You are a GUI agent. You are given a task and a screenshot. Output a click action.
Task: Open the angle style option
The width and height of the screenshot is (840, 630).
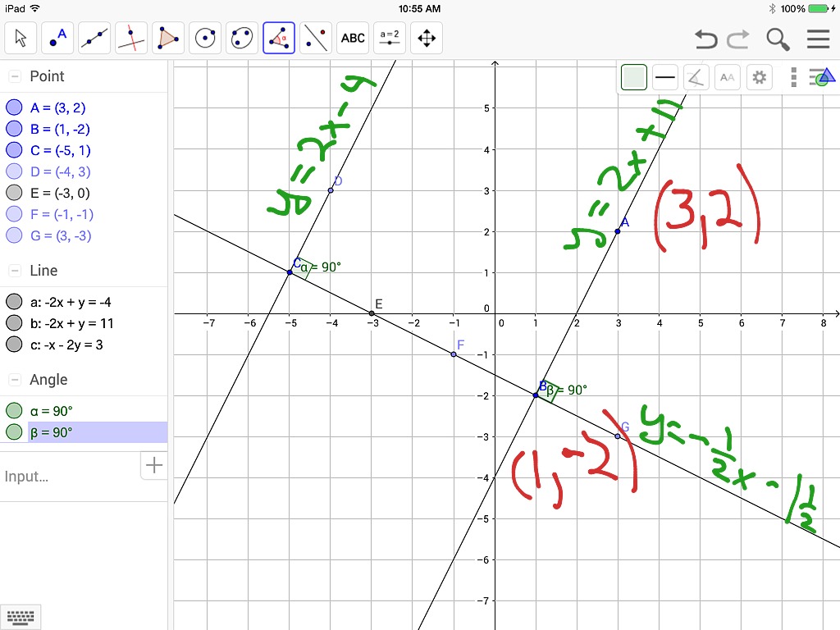(696, 78)
